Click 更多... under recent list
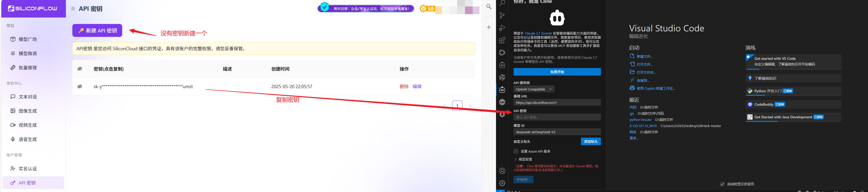868x192 pixels. [x=634, y=138]
